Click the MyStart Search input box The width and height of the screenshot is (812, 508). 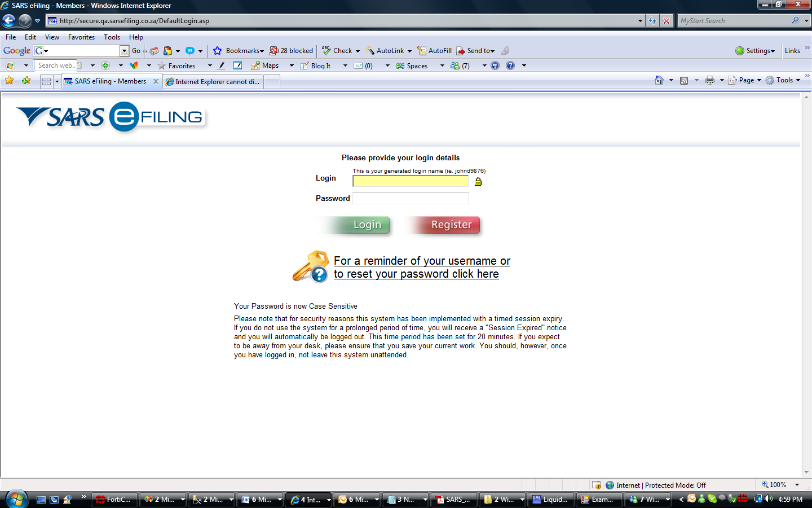tap(733, 21)
